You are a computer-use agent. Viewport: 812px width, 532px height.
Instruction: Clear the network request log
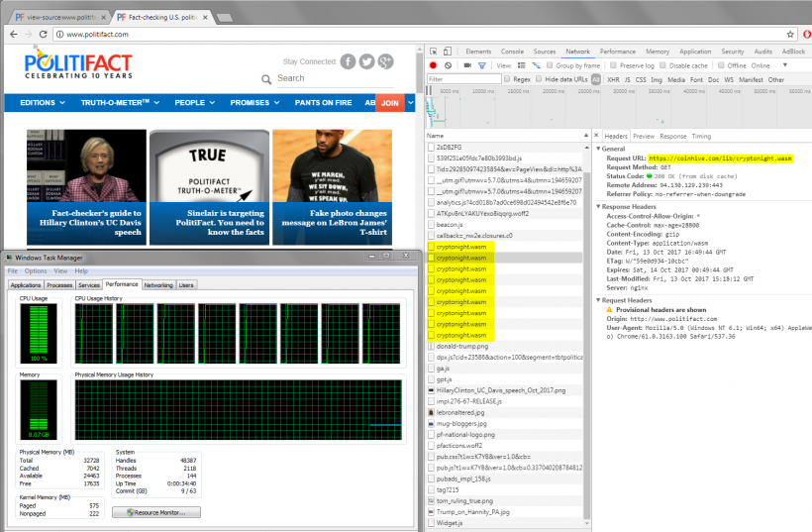coord(448,65)
